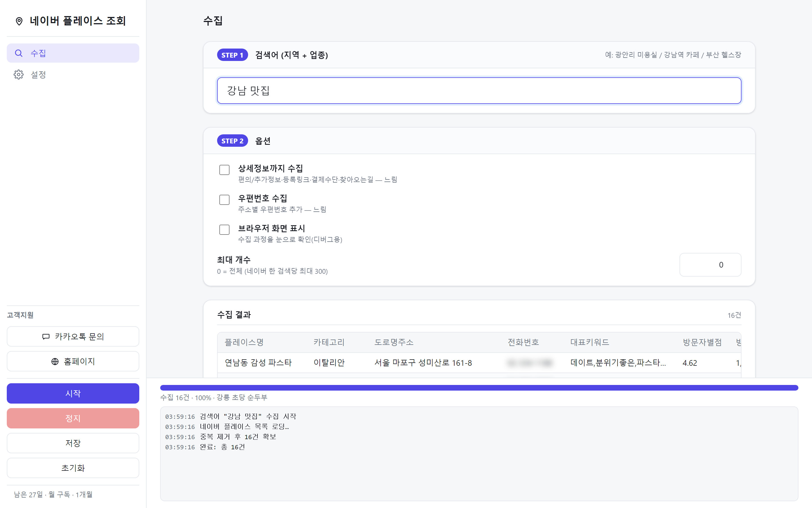812x508 pixels.
Task: Enable 우편번호 수집 checkbox
Action: [224, 200]
